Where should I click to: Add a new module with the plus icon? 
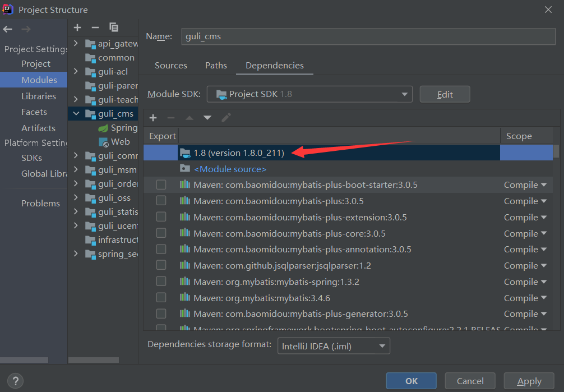click(x=77, y=27)
